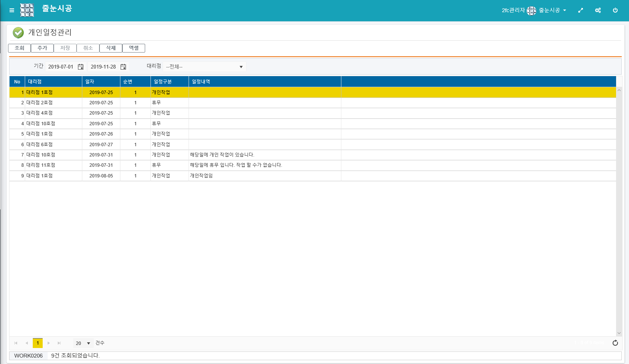Jump to the last page arrow

[59, 343]
